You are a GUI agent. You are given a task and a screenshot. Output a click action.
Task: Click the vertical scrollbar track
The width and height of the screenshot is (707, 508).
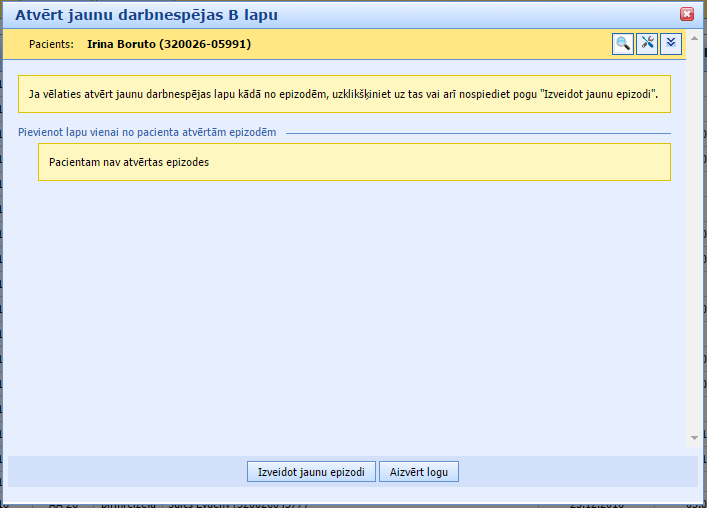(x=693, y=250)
